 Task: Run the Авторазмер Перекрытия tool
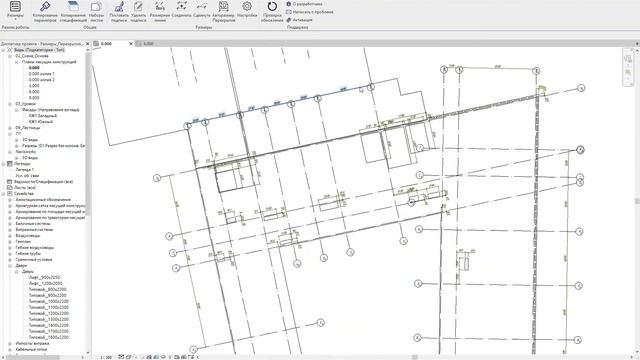click(224, 11)
